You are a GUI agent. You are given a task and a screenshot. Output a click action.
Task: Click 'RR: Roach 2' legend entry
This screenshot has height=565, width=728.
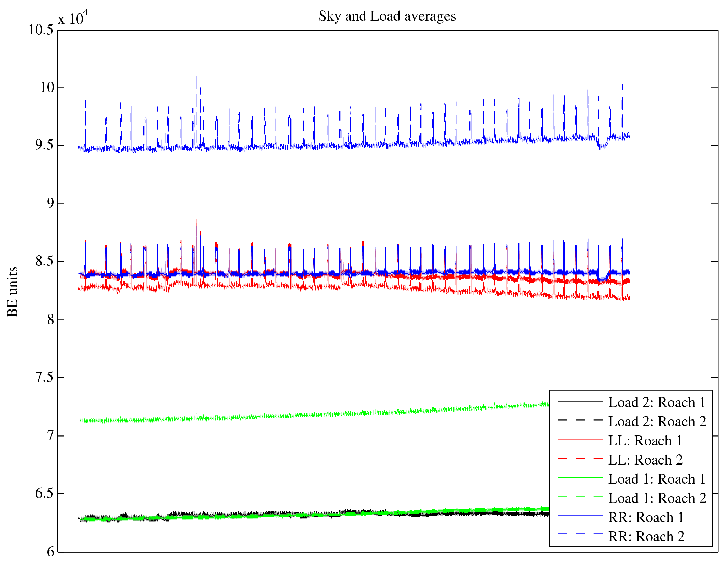pyautogui.click(x=646, y=537)
